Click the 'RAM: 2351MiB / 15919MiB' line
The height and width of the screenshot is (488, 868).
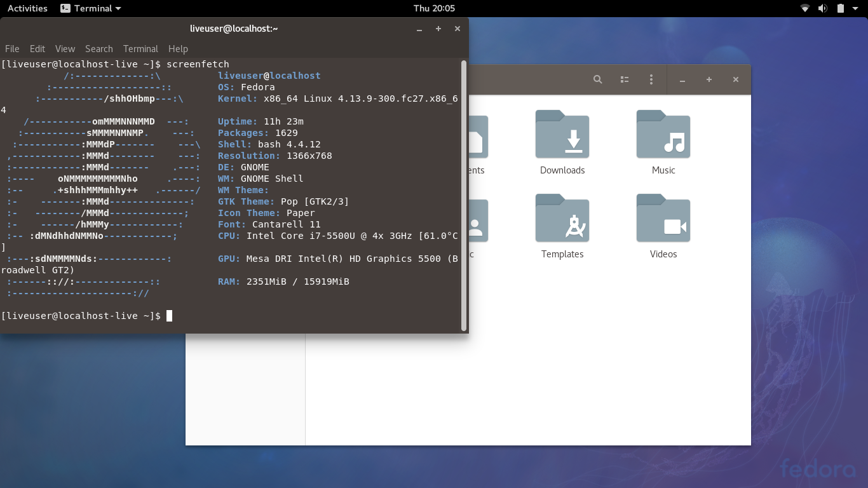[x=283, y=281]
